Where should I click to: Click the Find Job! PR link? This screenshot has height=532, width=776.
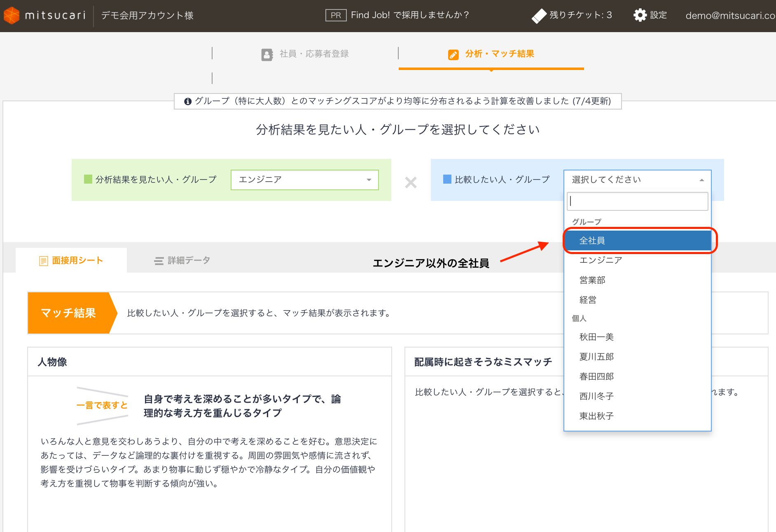coord(409,15)
